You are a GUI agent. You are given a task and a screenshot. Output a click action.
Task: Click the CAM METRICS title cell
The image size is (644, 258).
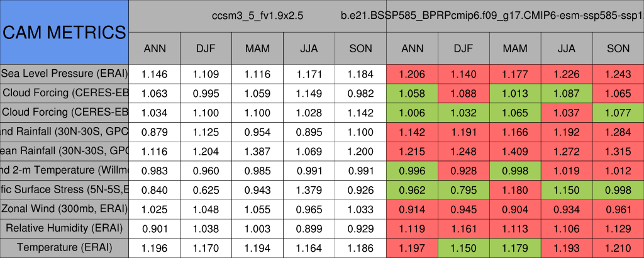64,32
